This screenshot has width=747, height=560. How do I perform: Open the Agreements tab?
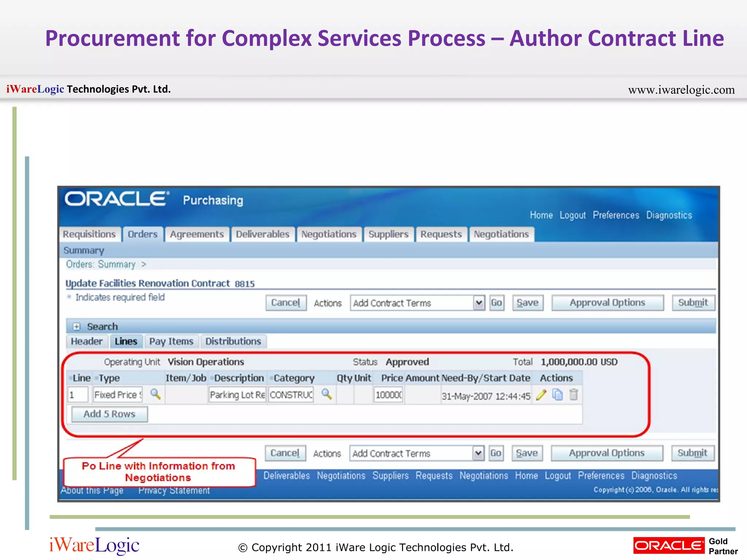pyautogui.click(x=197, y=234)
